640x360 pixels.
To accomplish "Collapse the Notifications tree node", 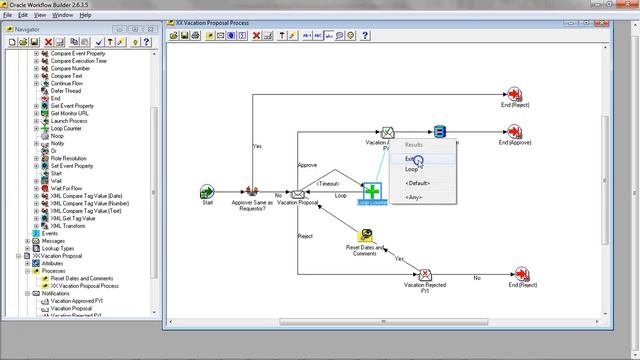I will [x=27, y=293].
